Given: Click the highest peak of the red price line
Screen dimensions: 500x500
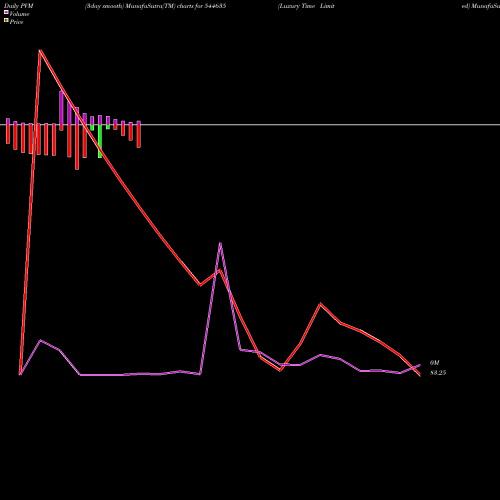Looking at the screenshot, I should [40, 51].
